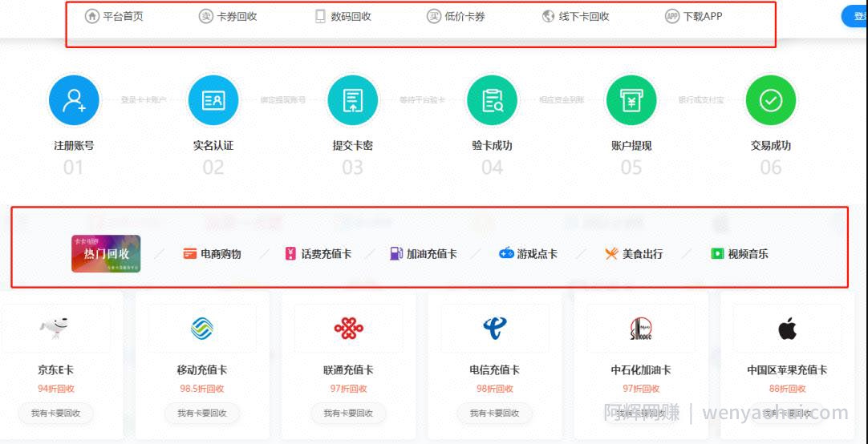Click the blue login button at top right
This screenshot has width=868, height=444.
tap(855, 16)
